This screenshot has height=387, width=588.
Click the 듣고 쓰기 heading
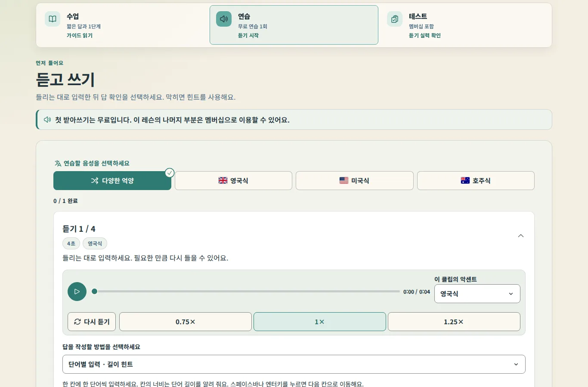65,80
